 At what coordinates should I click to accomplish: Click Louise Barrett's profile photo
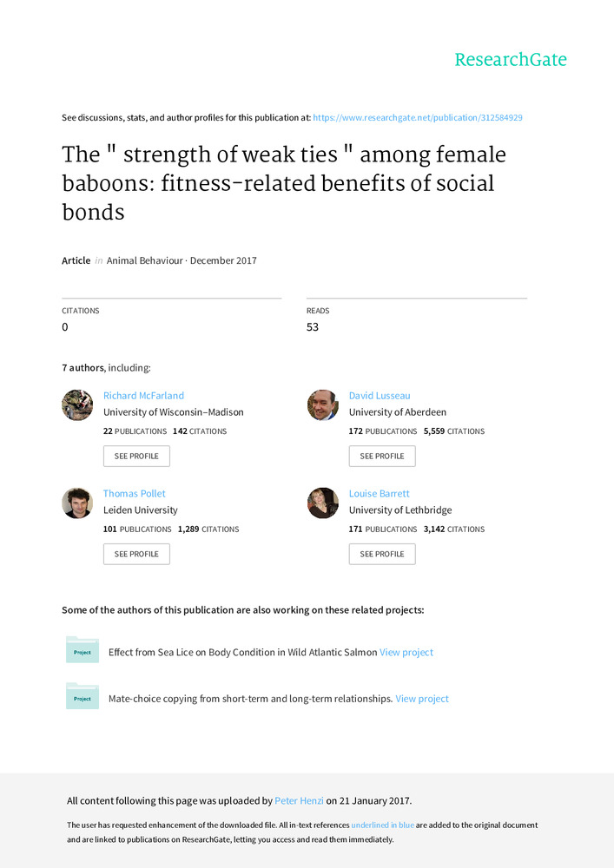point(323,503)
